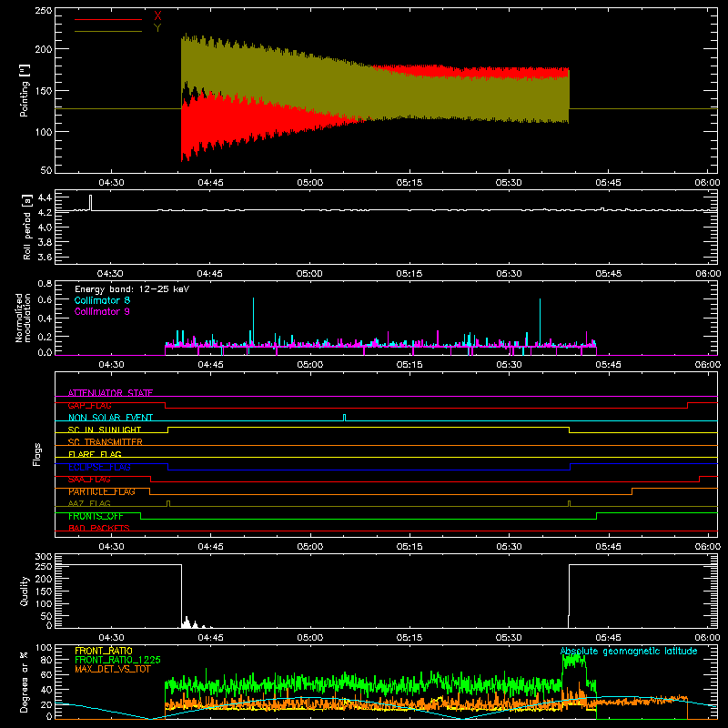Image resolution: width=728 pixels, height=728 pixels.
Task: Click the roll period spike near 04:27
Action: click(90, 203)
